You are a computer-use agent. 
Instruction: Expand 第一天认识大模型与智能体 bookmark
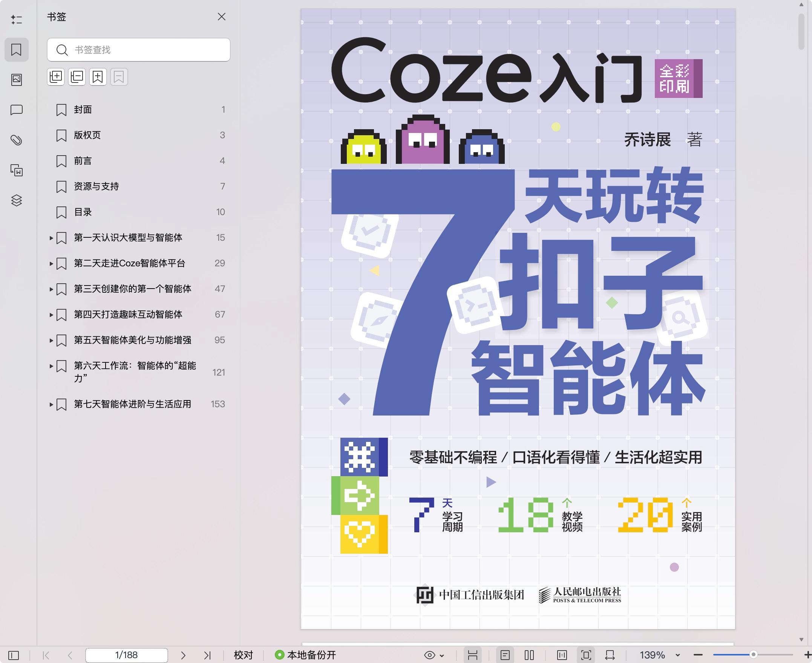(x=51, y=238)
